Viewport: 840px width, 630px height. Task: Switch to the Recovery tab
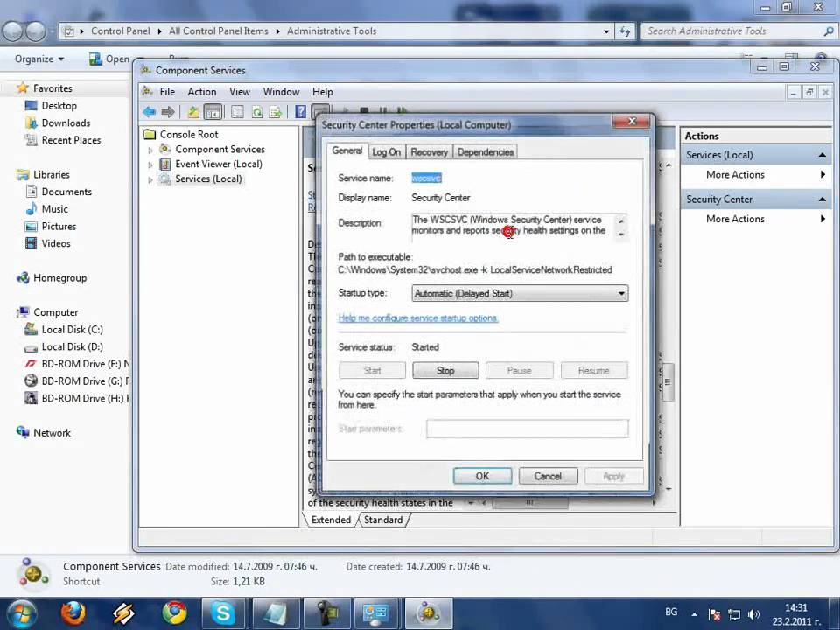(x=429, y=152)
